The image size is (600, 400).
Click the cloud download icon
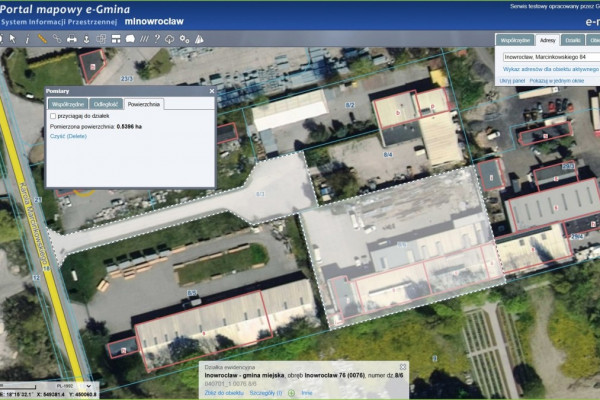tap(170, 39)
